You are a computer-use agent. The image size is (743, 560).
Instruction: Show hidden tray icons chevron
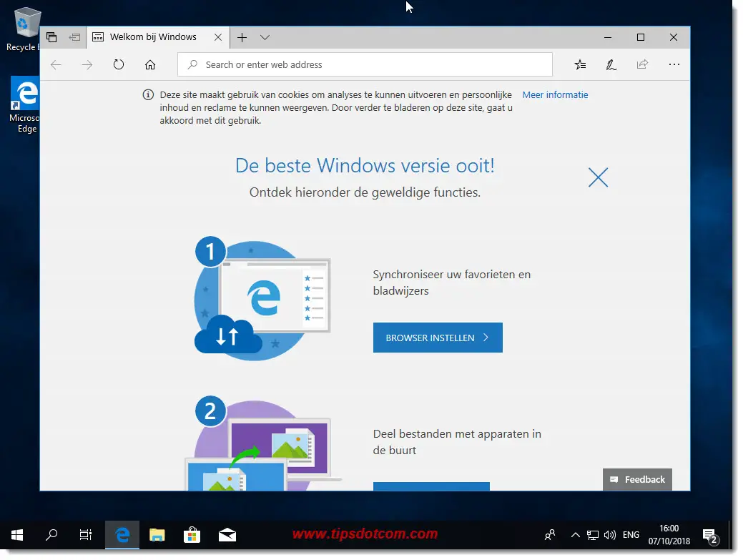tap(575, 536)
